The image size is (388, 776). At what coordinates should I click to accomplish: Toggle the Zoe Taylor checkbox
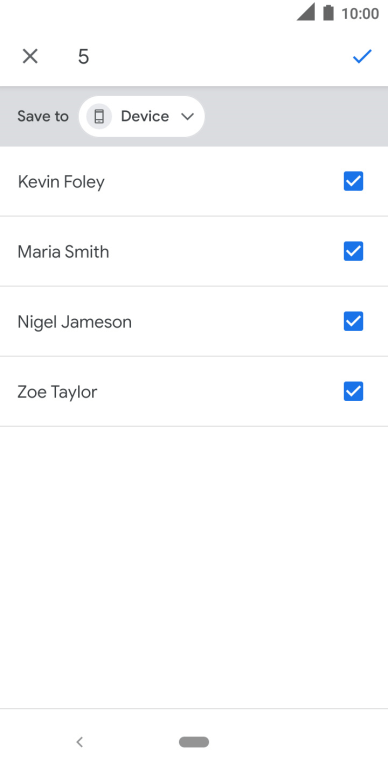pyautogui.click(x=353, y=391)
